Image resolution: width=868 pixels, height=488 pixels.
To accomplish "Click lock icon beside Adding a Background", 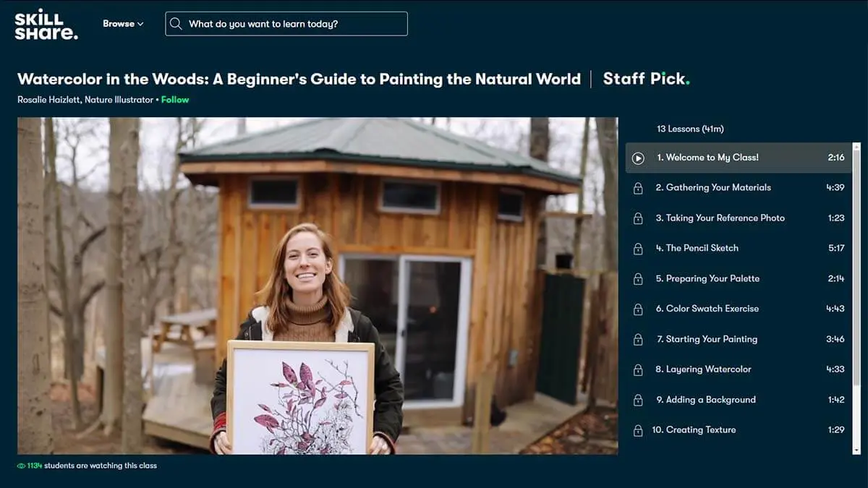I will click(638, 401).
